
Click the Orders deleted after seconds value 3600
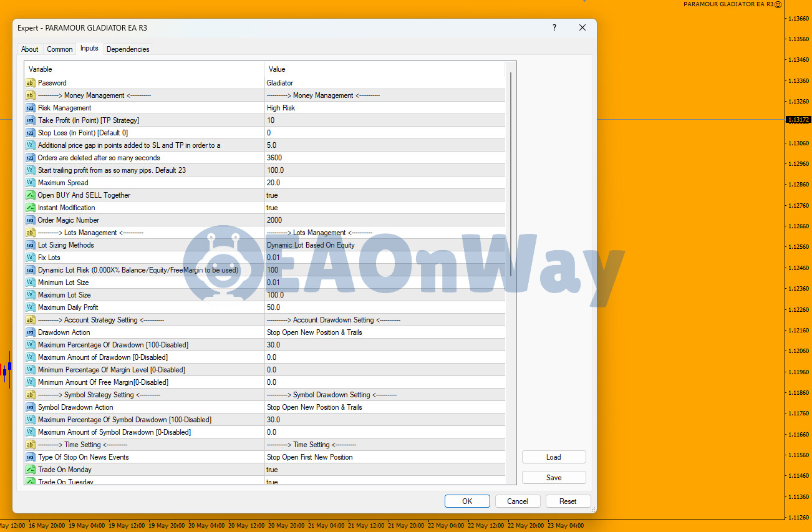[x=274, y=158]
